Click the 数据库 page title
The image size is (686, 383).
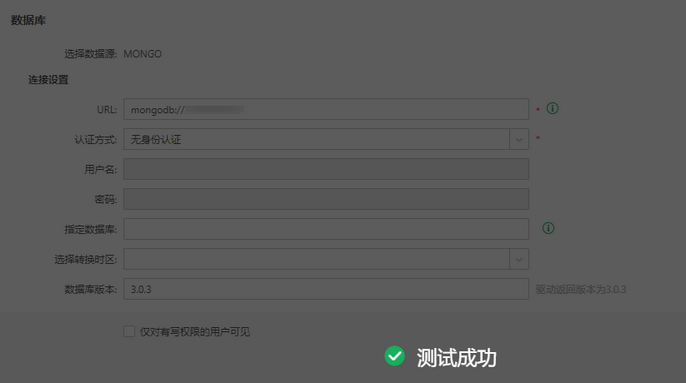[x=28, y=20]
